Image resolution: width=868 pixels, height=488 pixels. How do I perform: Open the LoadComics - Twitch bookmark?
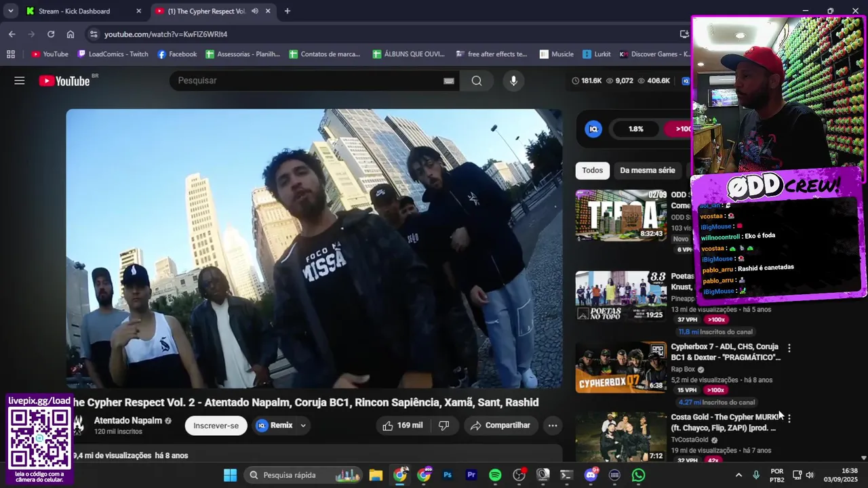[x=113, y=54]
